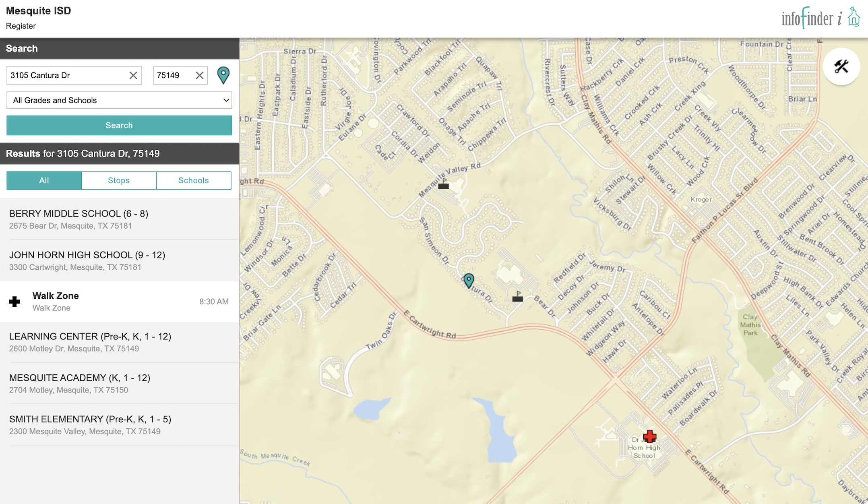Screen dimensions: 868x504
Task: Click the black plus Walk Zone icon
Action: 15,302
